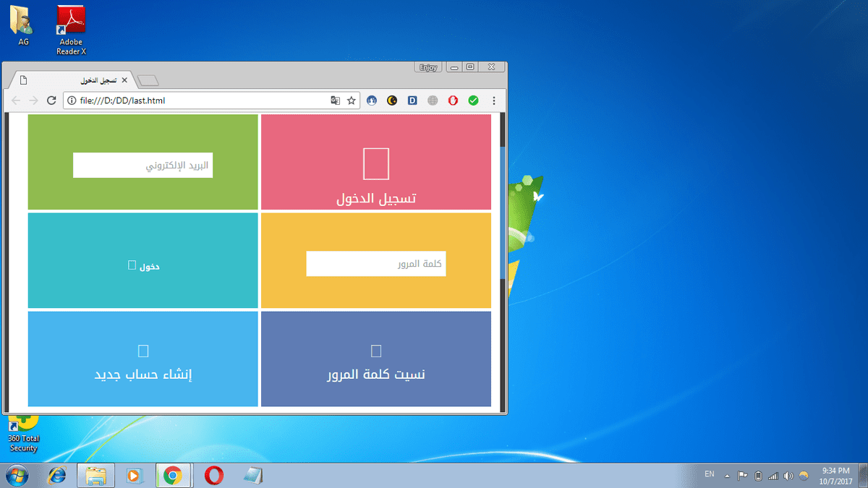Show hidden tray icons arrow

coord(727,476)
